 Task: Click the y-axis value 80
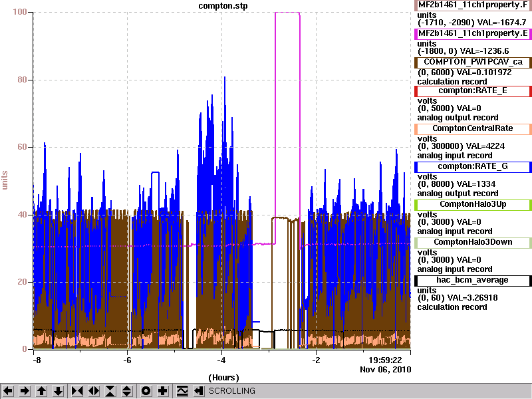click(22, 80)
